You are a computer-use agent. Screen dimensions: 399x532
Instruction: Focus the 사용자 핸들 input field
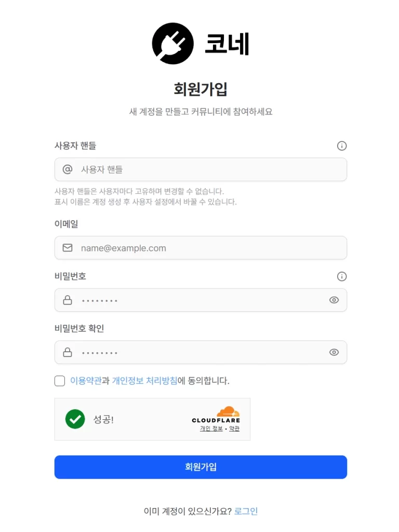click(x=201, y=169)
